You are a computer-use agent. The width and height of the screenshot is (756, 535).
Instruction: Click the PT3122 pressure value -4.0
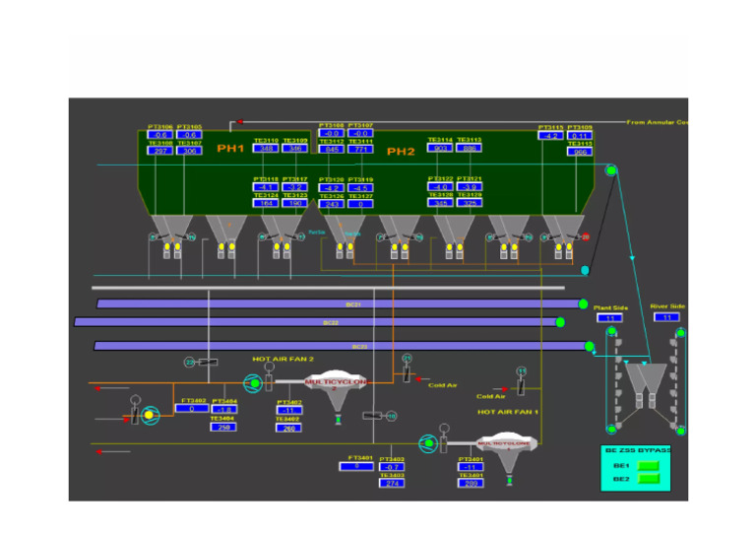[x=440, y=186]
